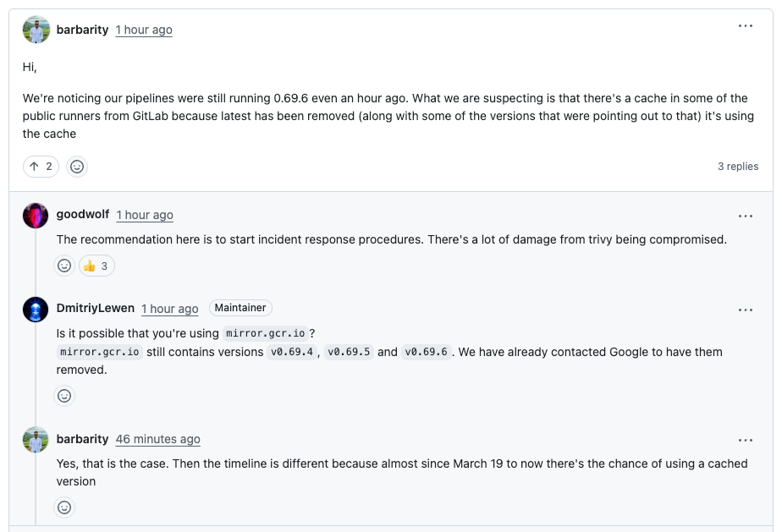The width and height of the screenshot is (782, 532).
Task: React with emoji to DmitriyLewen's reply
Action: click(64, 396)
